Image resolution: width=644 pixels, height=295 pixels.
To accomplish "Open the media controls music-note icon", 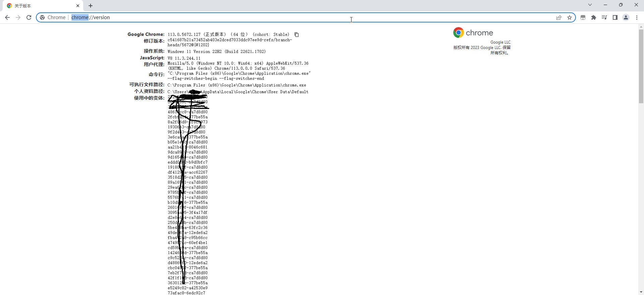I will [x=604, y=17].
